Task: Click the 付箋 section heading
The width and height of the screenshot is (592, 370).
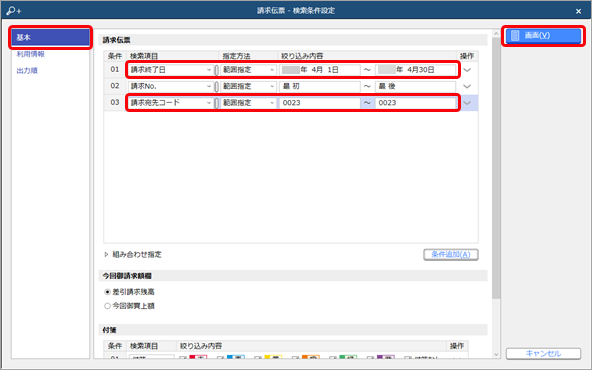Action: (109, 330)
